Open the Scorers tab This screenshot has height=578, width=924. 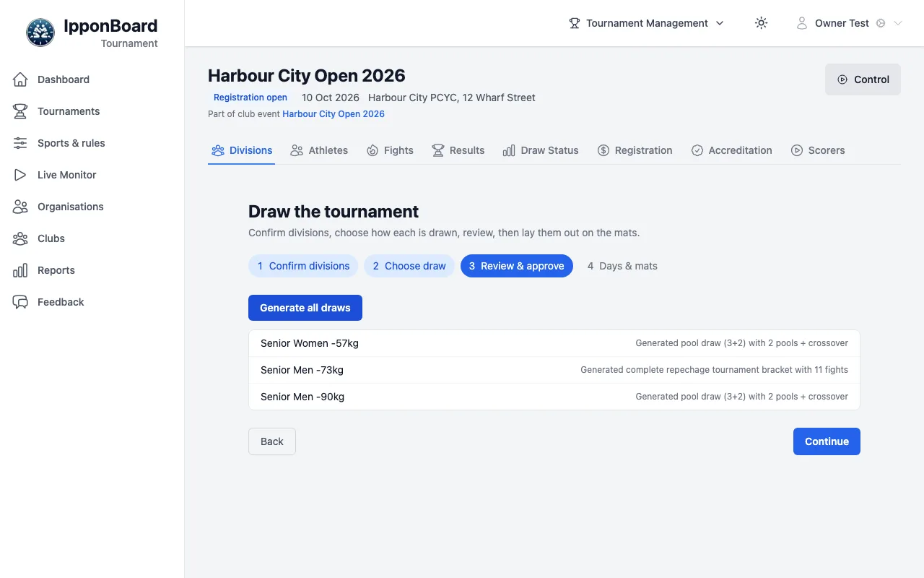[x=818, y=150]
